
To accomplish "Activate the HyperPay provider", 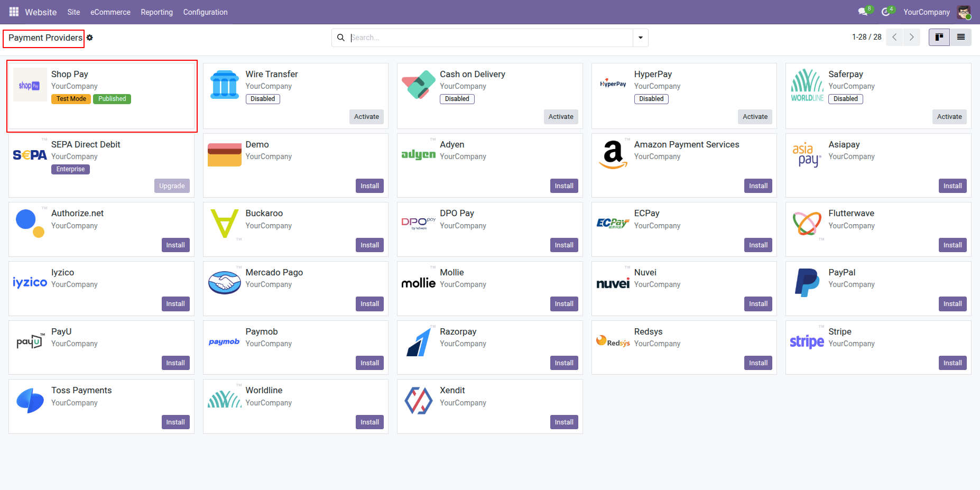I will 755,117.
